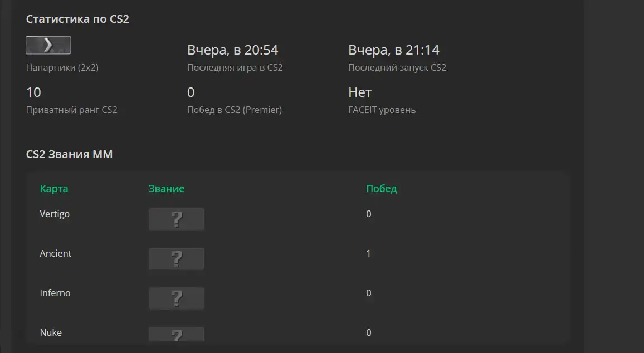Click the Wingman (2x2) rank chevron badge
644x353 pixels.
(48, 45)
